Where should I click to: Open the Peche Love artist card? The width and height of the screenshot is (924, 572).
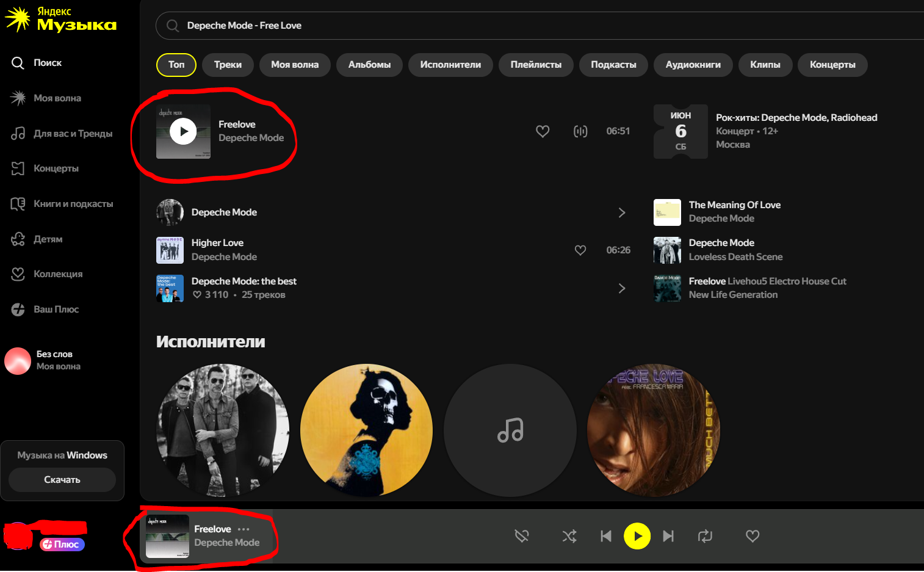tap(654, 430)
